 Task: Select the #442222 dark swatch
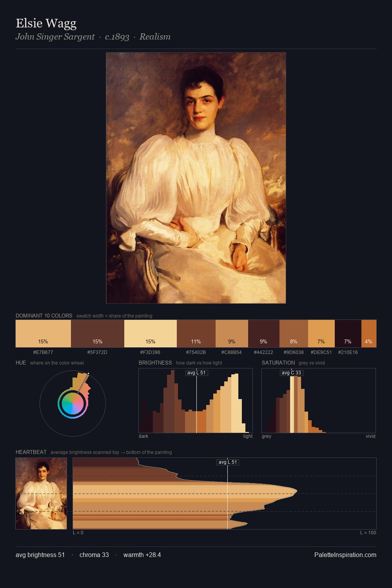264,334
